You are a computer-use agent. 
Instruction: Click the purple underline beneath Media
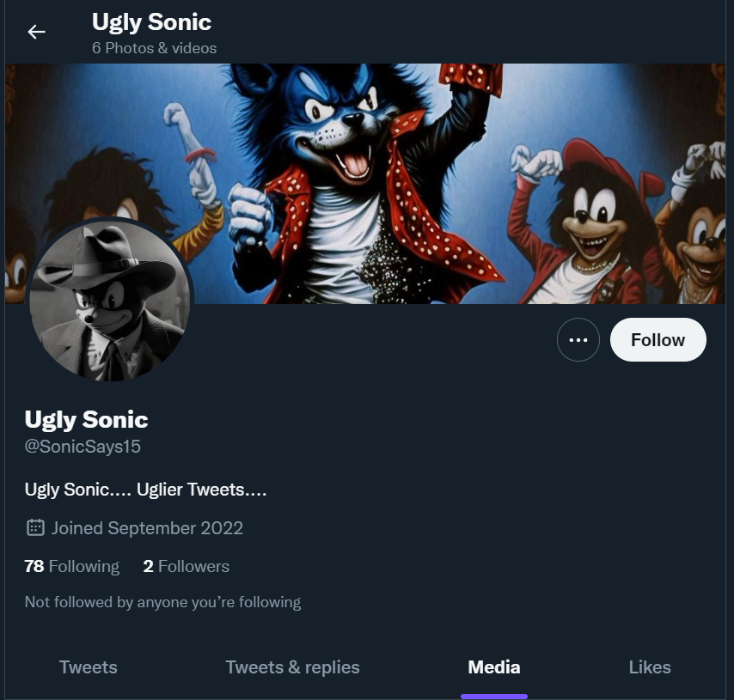point(494,697)
